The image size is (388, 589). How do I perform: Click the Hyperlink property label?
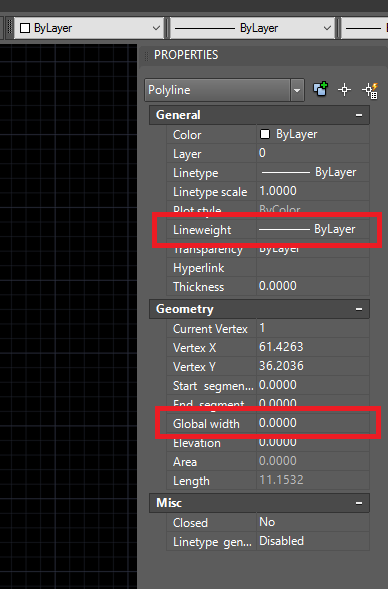tap(198, 268)
